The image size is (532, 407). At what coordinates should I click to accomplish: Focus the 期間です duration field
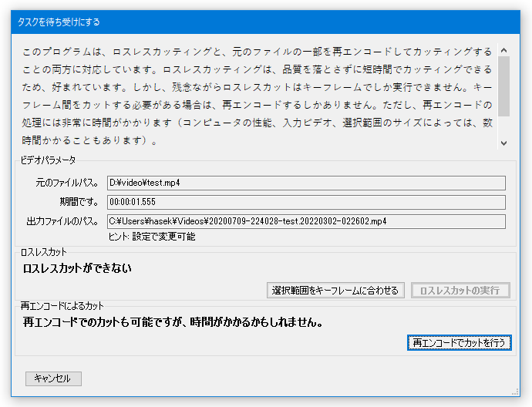pos(306,202)
